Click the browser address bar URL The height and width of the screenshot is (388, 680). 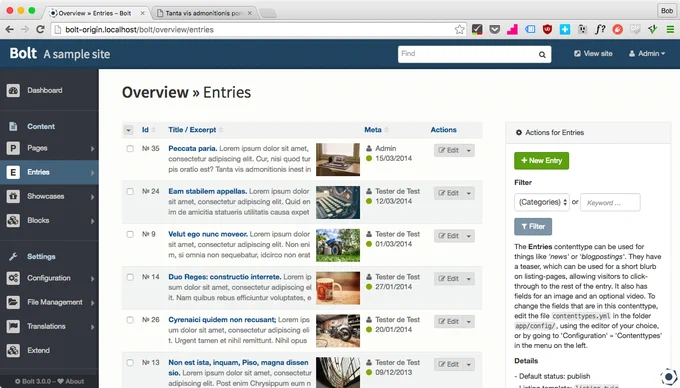coord(139,29)
